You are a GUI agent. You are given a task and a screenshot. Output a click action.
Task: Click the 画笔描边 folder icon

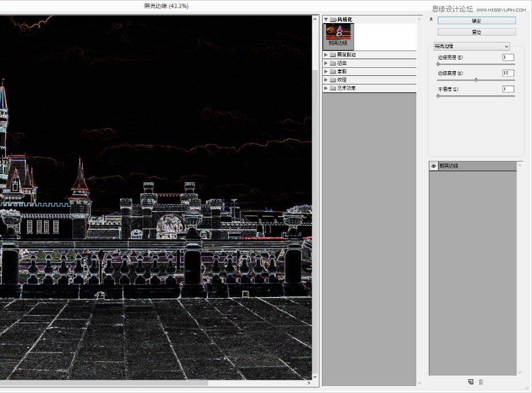point(333,55)
